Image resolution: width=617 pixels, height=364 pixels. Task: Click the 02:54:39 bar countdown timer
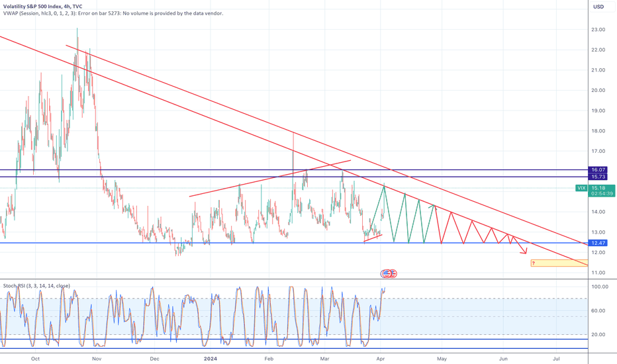pyautogui.click(x=602, y=194)
